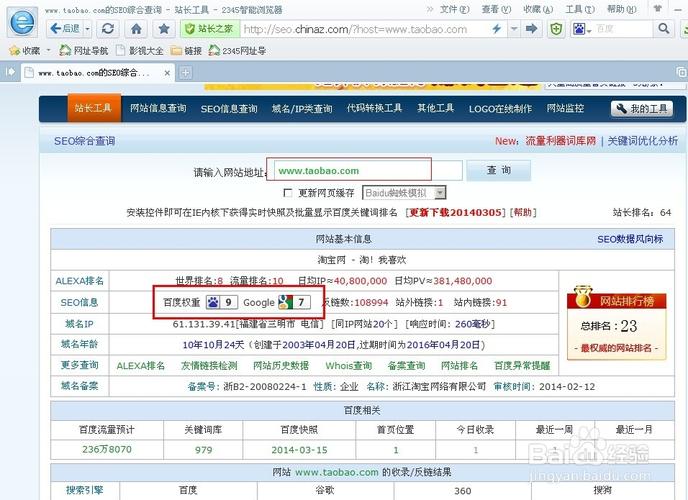
Task: Open the 链接 bookmarks folder
Action: [x=186, y=51]
